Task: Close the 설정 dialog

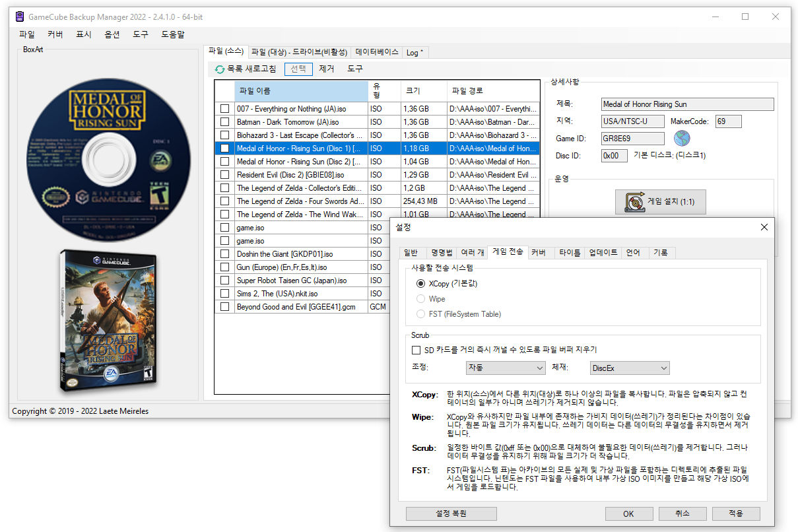Action: [764, 227]
